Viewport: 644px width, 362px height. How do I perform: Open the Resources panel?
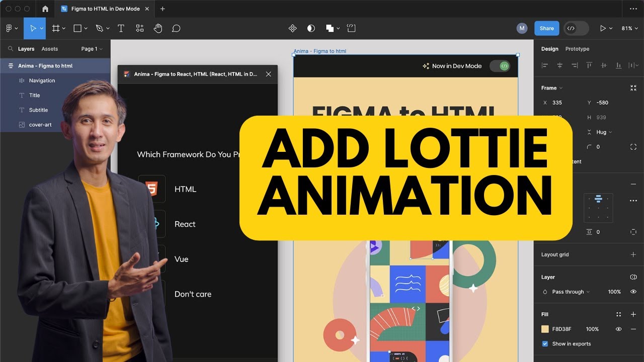coord(140,29)
